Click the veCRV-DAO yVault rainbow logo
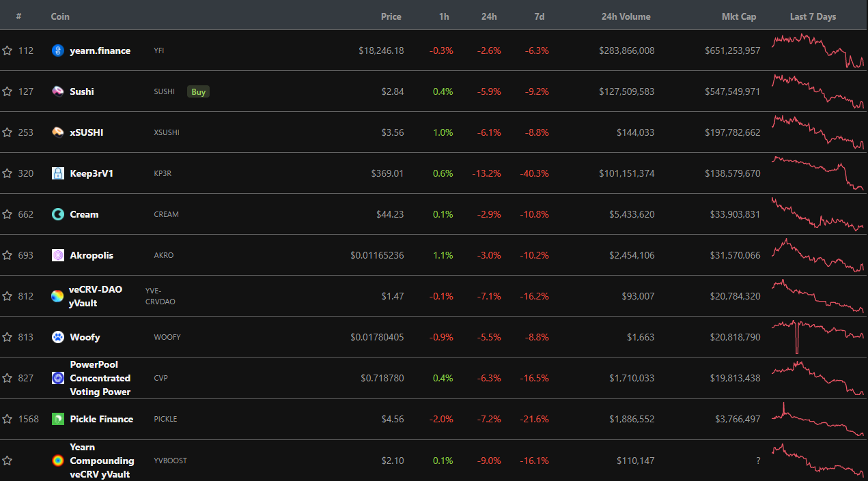 (x=57, y=296)
